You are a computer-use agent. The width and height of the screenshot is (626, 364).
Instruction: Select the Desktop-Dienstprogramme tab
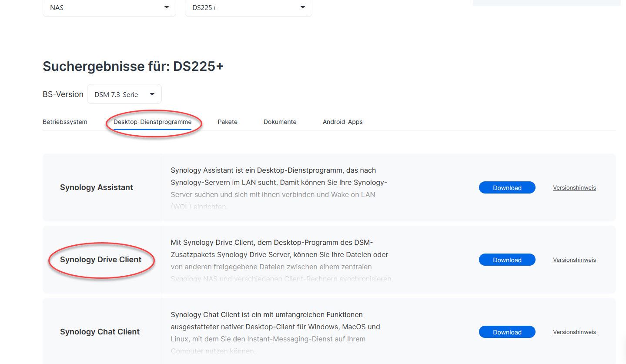click(152, 122)
